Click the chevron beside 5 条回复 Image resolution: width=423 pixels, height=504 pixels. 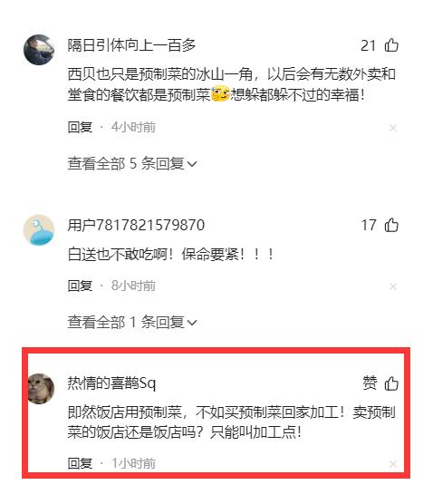pyautogui.click(x=192, y=164)
